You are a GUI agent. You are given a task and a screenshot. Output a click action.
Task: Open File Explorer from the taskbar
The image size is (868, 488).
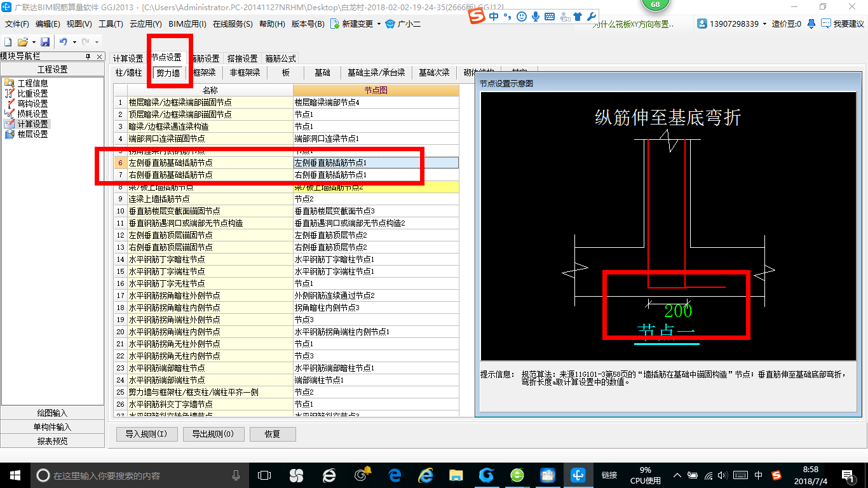click(456, 475)
